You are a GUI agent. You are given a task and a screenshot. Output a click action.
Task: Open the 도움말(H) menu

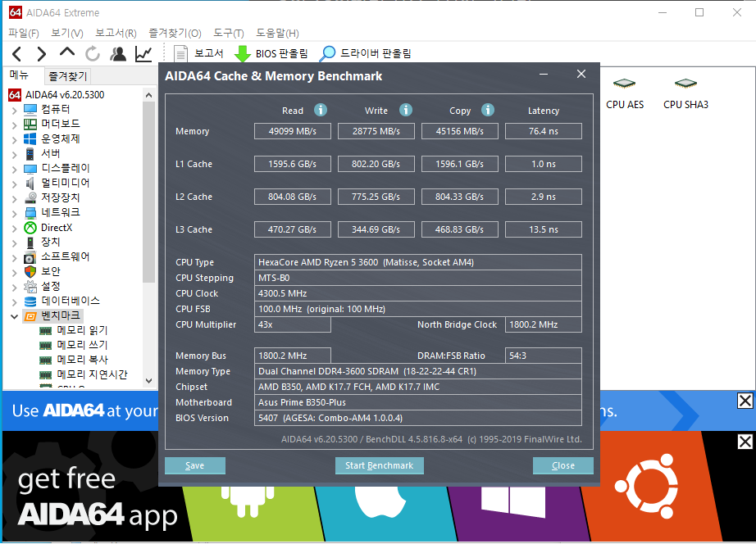coord(277,34)
